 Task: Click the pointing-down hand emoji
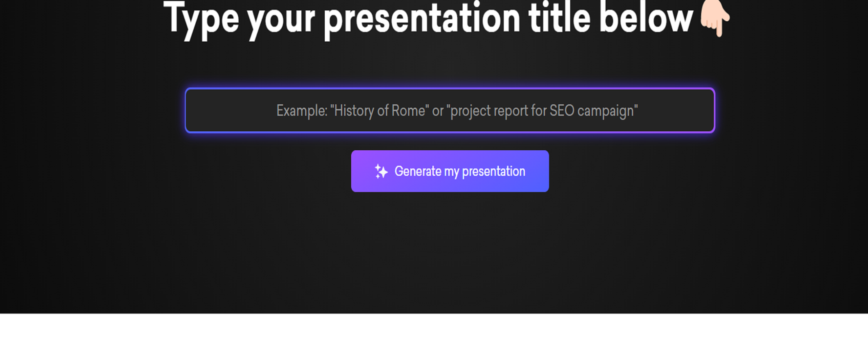714,18
